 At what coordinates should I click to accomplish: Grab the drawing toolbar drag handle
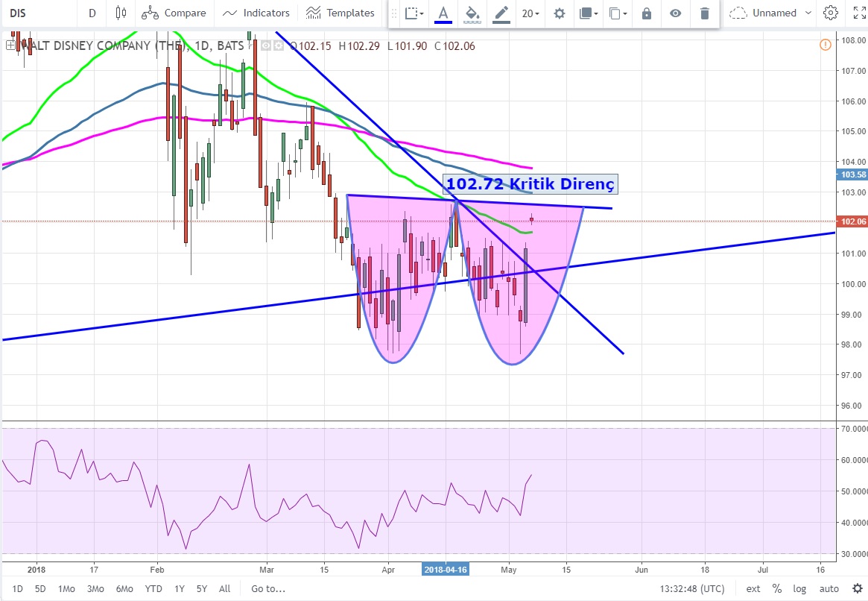click(x=394, y=13)
